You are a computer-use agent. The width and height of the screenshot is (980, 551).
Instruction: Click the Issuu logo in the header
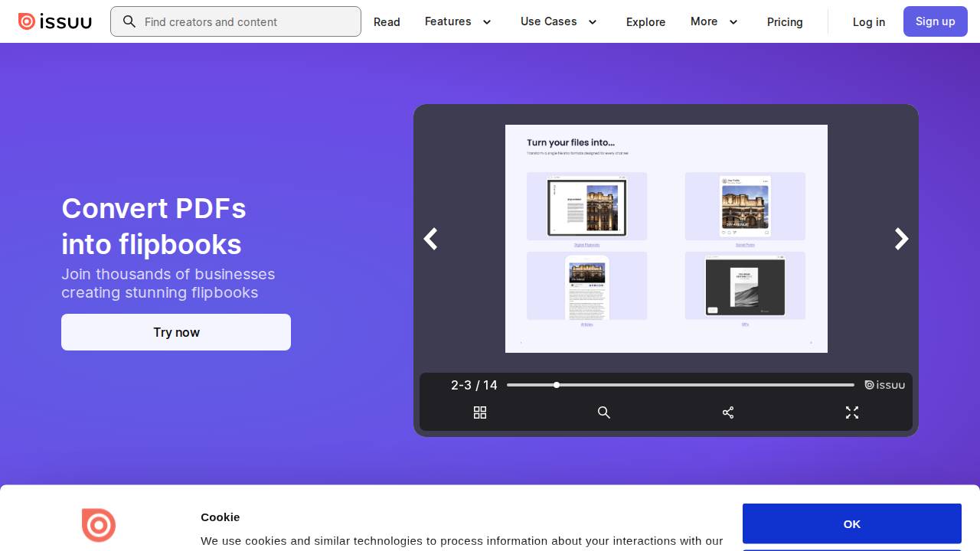54,21
